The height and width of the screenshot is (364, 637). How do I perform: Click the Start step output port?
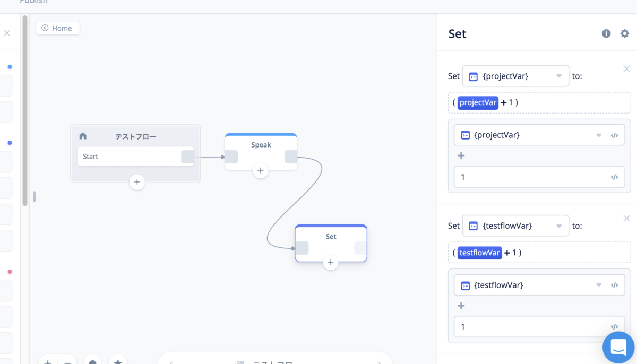coord(188,157)
